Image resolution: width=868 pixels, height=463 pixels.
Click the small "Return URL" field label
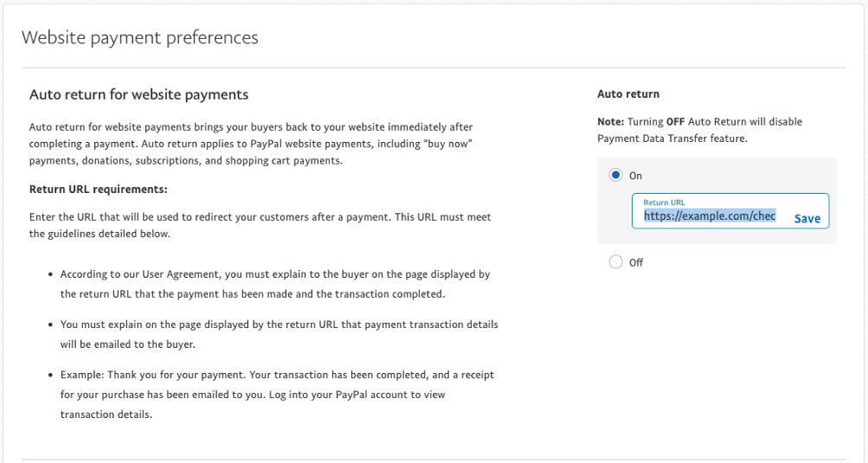pyautogui.click(x=665, y=203)
